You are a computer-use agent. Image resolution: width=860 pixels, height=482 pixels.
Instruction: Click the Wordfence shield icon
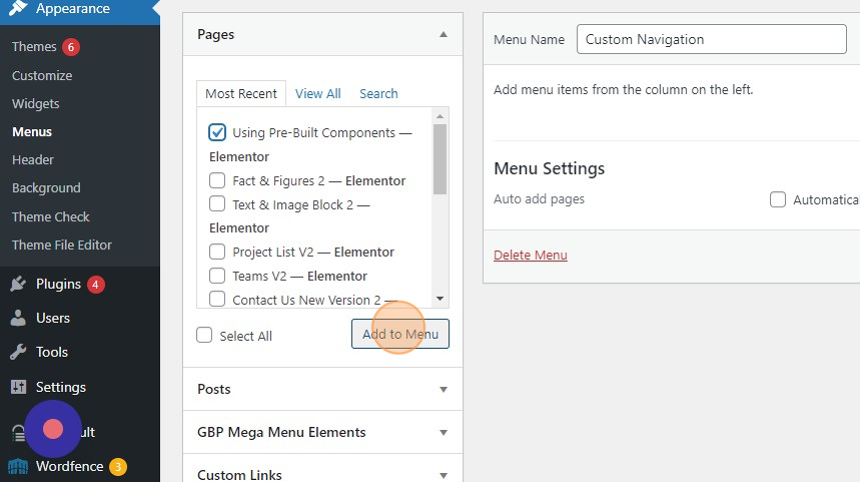(18, 466)
